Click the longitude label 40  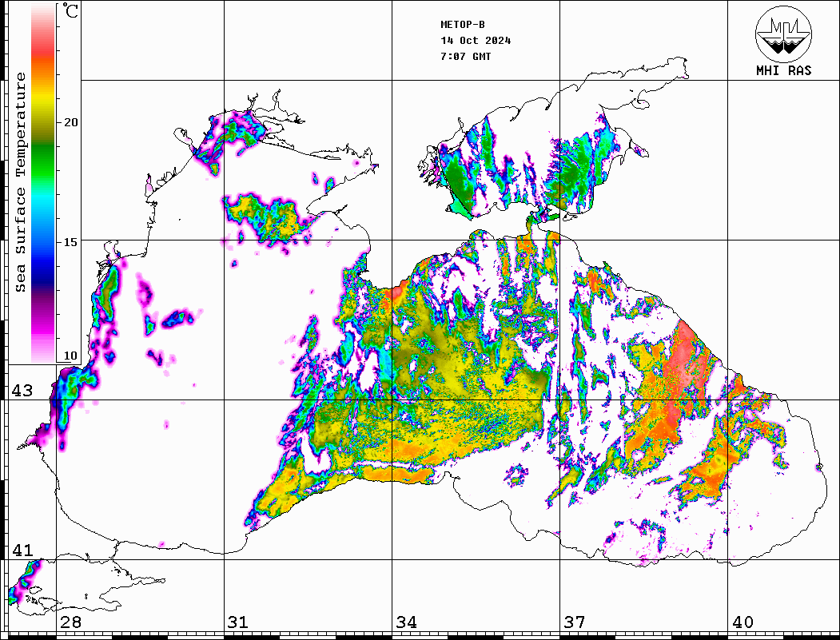click(742, 622)
